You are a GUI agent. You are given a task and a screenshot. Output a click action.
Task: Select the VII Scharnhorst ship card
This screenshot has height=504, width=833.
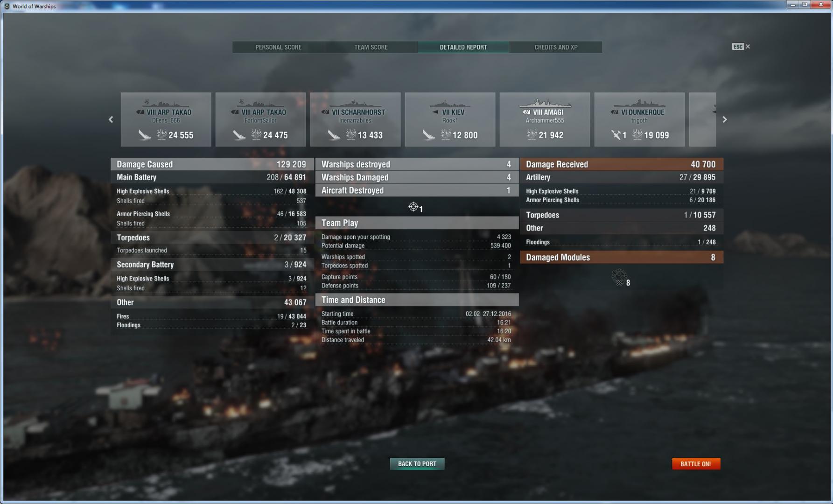coord(355,119)
